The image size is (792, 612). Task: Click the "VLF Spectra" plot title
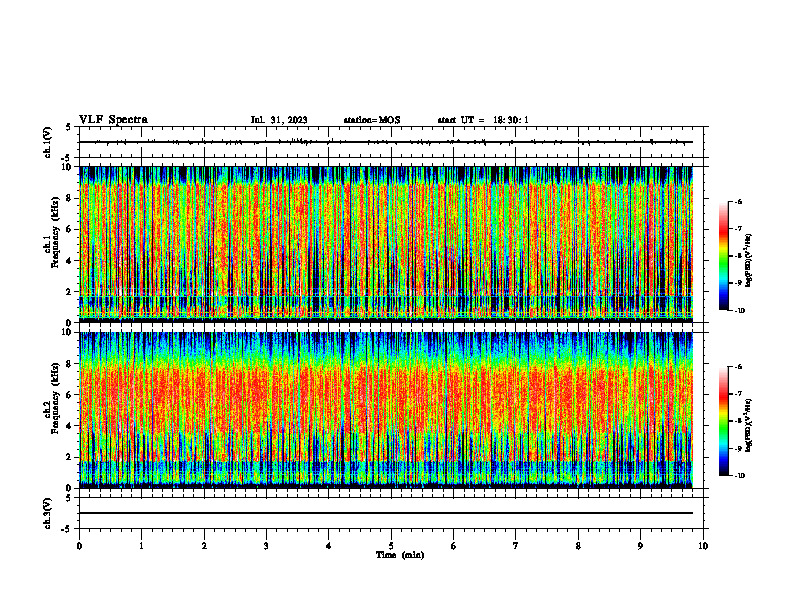coord(113,120)
